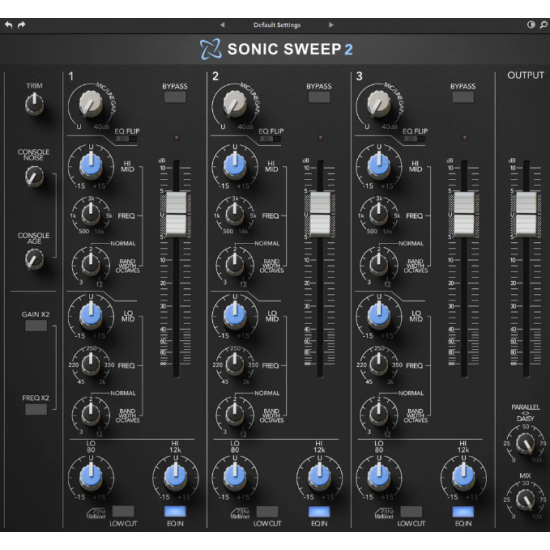Click the redo arrow icon
550x550 pixels.
21,25
